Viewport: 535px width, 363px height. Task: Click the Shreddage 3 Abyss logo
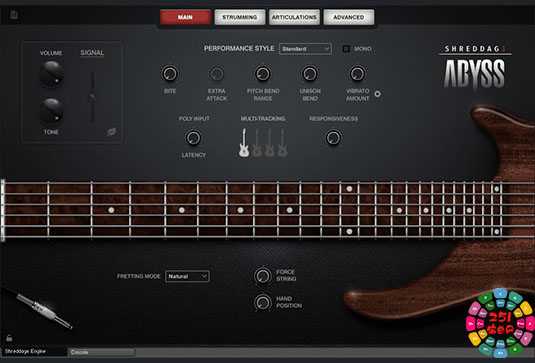[475, 68]
